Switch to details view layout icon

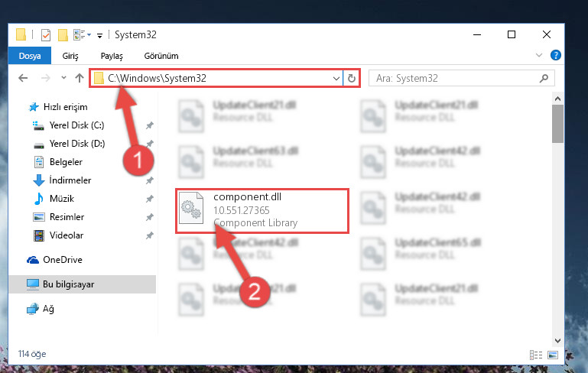[536, 355]
